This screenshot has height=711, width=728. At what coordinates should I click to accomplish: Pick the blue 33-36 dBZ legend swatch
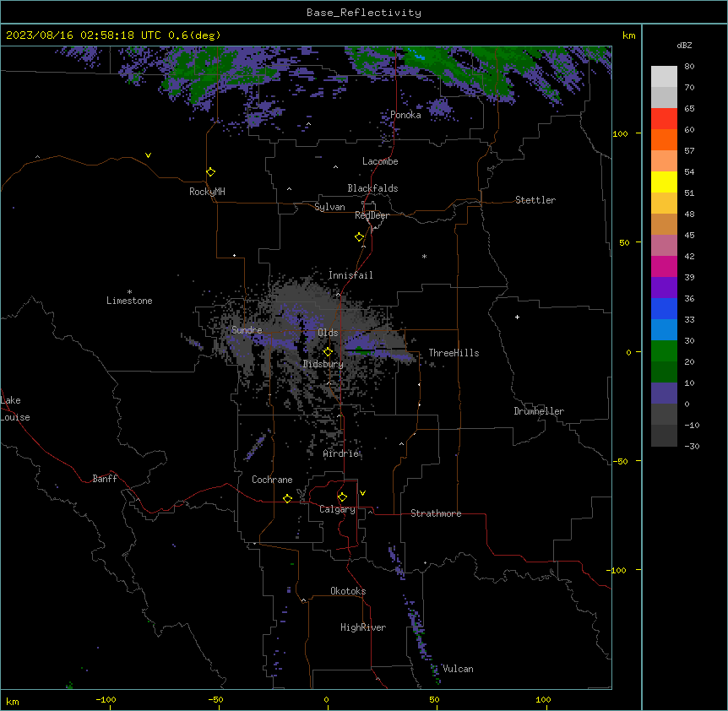point(664,308)
